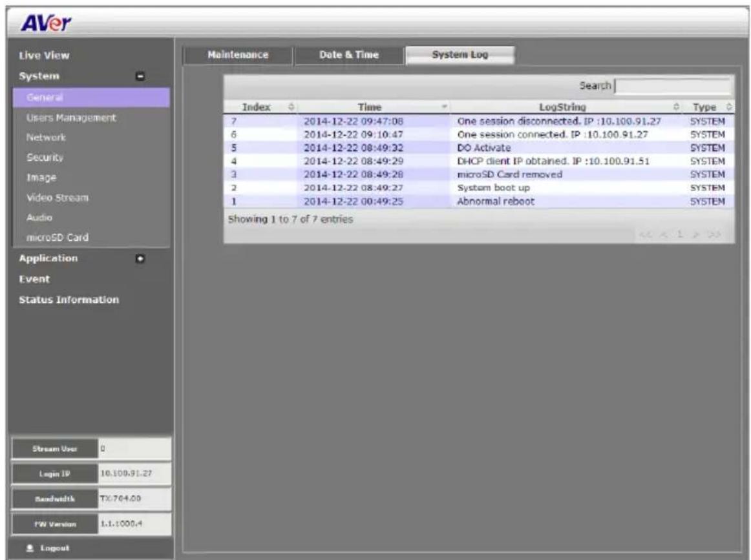The height and width of the screenshot is (560, 751).
Task: Click the FW Version label
Action: 54,524
